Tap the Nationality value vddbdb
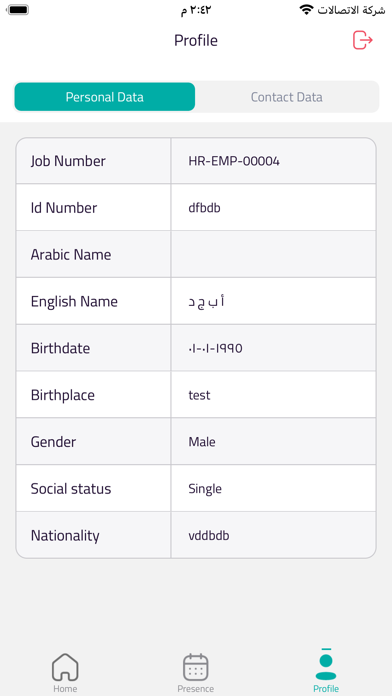 point(209,535)
